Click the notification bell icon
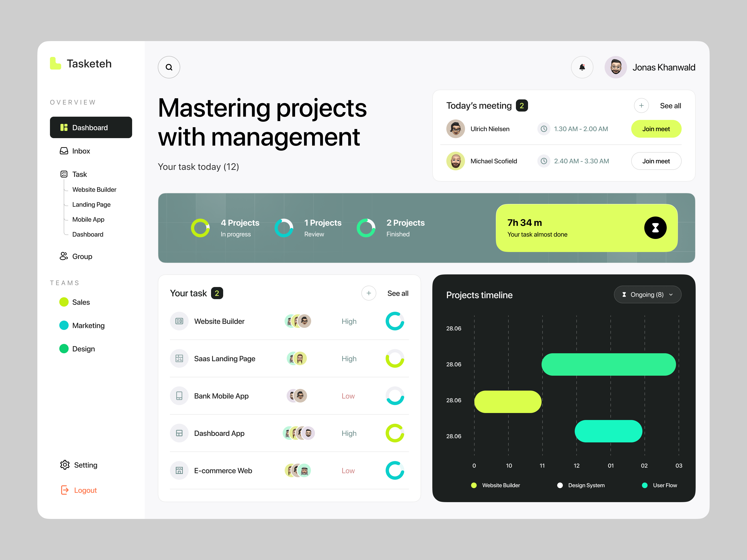Screen dimensions: 747x560 (x=582, y=67)
